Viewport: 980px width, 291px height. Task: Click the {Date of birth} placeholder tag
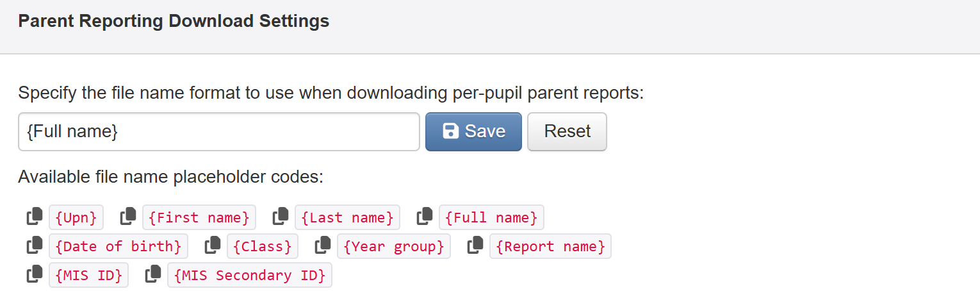click(118, 246)
